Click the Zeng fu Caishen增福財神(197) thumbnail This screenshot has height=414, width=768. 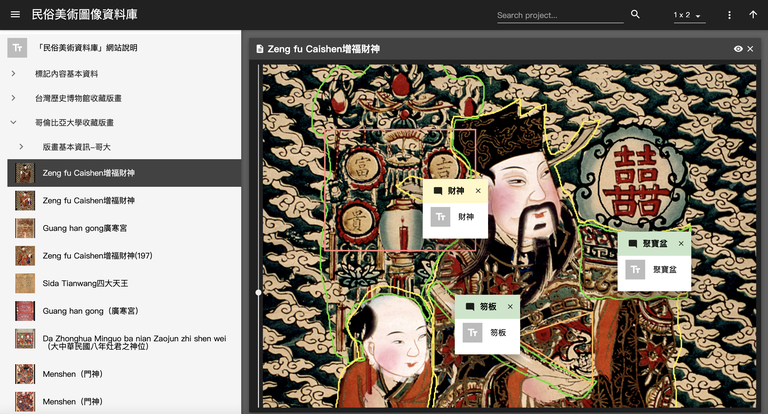pos(24,256)
